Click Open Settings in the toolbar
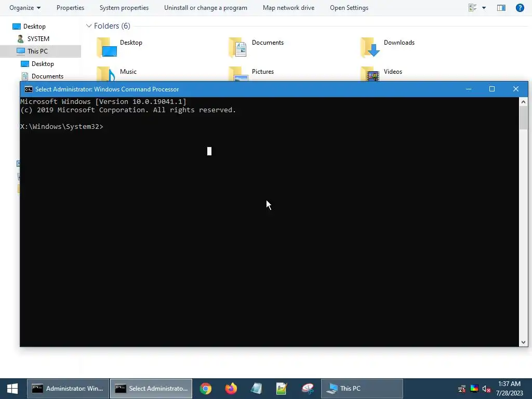 [349, 7]
